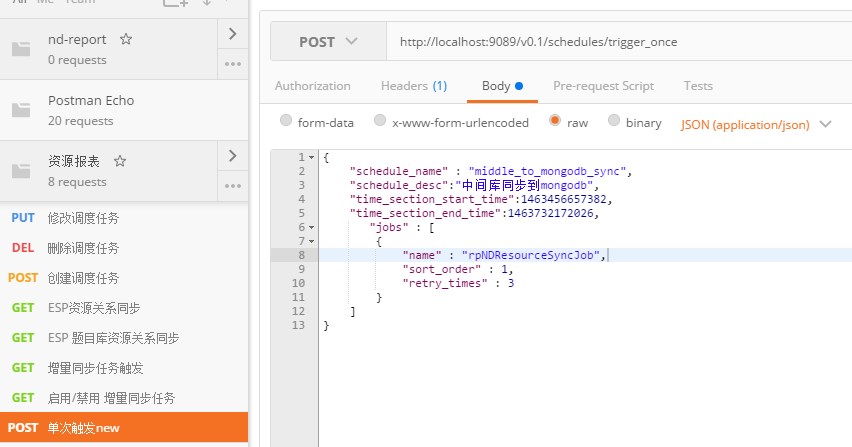Image resolution: width=852 pixels, height=447 pixels.
Task: Star the 资源报表 collection
Action: click(x=120, y=161)
